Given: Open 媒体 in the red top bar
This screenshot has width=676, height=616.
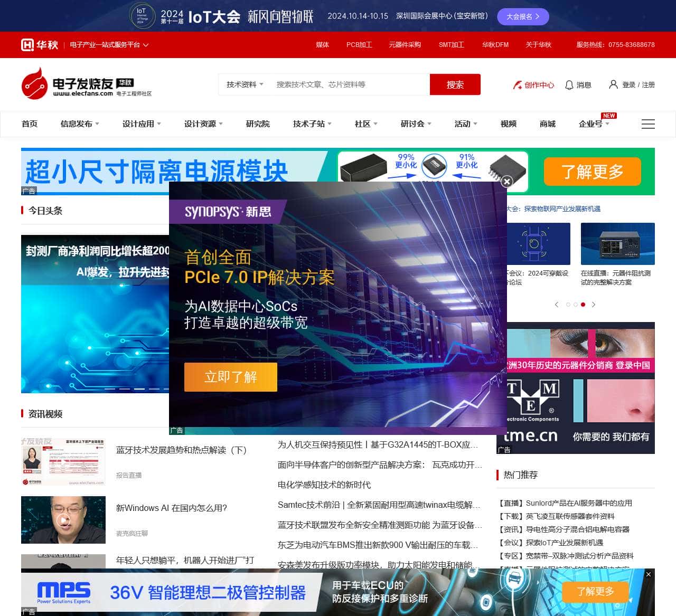Looking at the screenshot, I should point(322,45).
